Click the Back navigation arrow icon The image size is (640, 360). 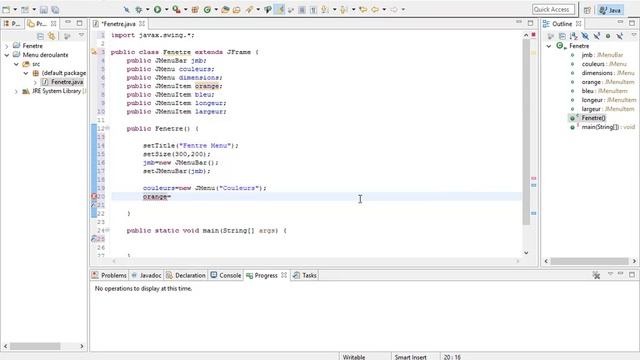click(375, 9)
